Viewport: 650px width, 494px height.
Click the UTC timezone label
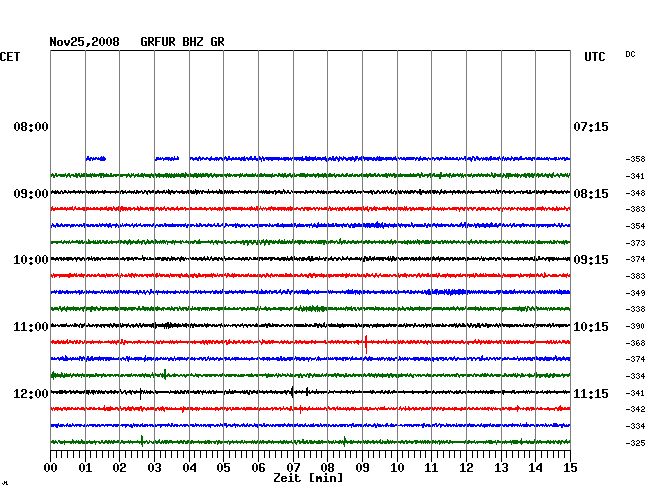[x=594, y=57]
